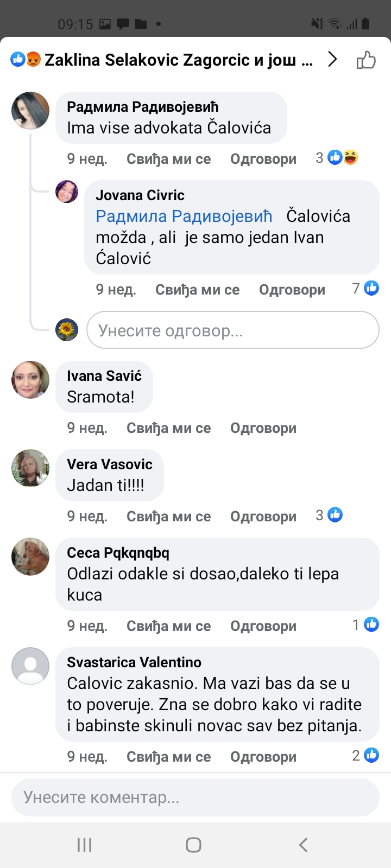
Task: Reply to Ivana Savić's comment
Action: click(x=263, y=428)
